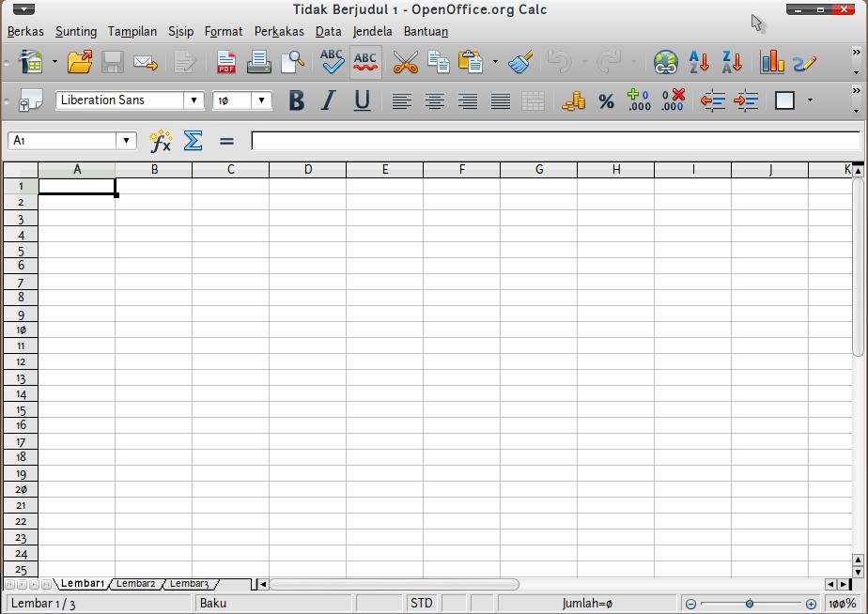This screenshot has width=868, height=614.
Task: Click the Sum sigma button
Action: pos(194,141)
